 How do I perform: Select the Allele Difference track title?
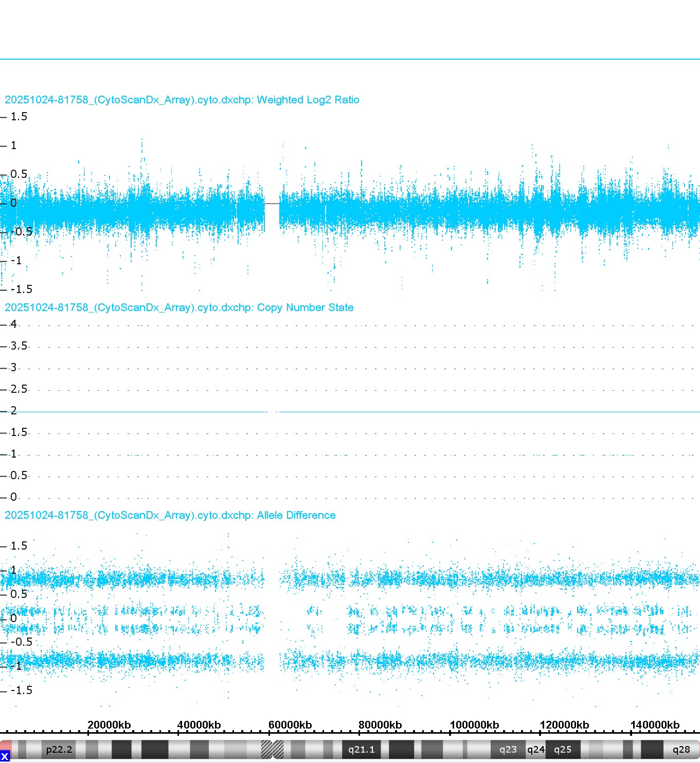coord(170,515)
